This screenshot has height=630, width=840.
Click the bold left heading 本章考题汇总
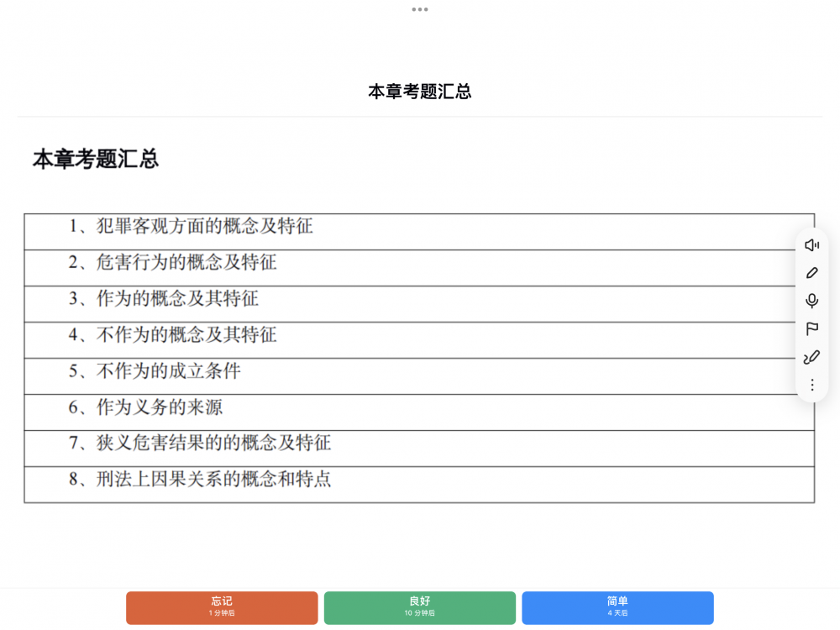[96, 159]
